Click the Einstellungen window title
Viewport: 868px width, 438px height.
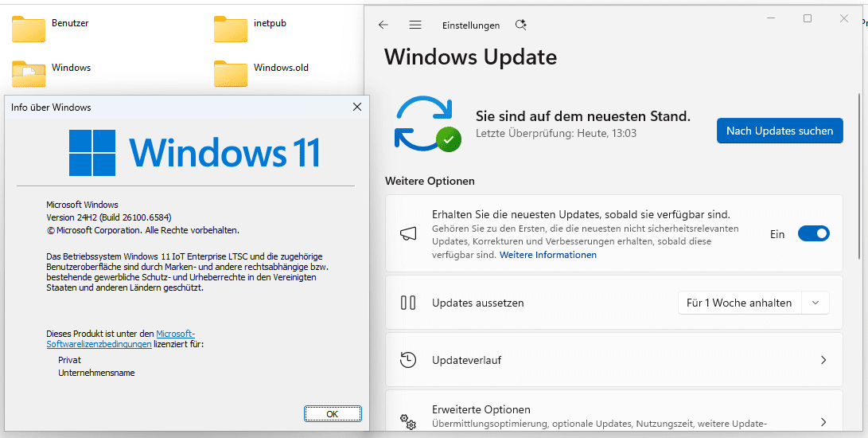pos(471,25)
